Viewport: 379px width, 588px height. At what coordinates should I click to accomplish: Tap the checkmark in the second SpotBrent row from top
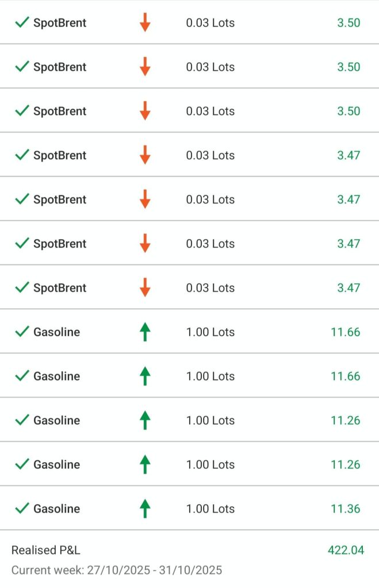point(22,67)
